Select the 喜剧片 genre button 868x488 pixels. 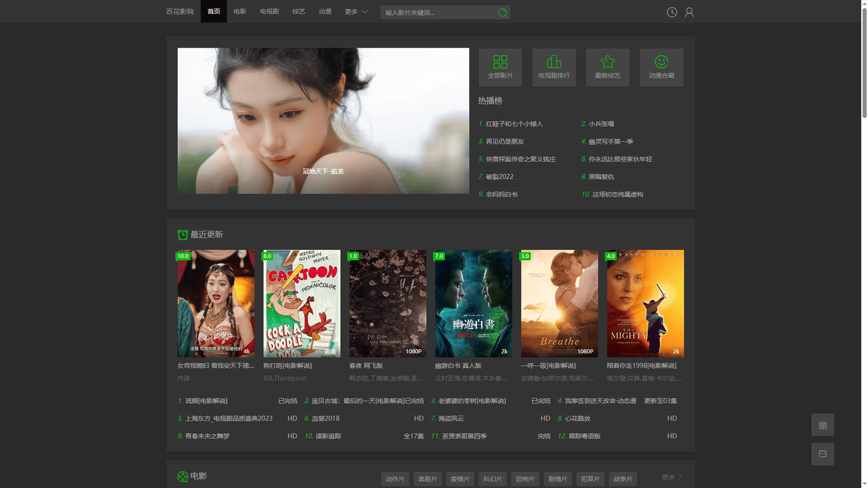pos(427,479)
